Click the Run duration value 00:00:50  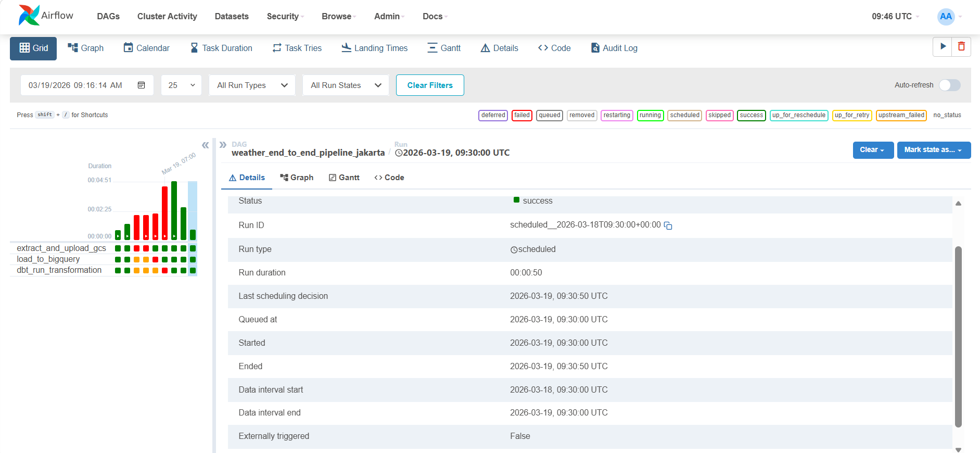click(526, 273)
